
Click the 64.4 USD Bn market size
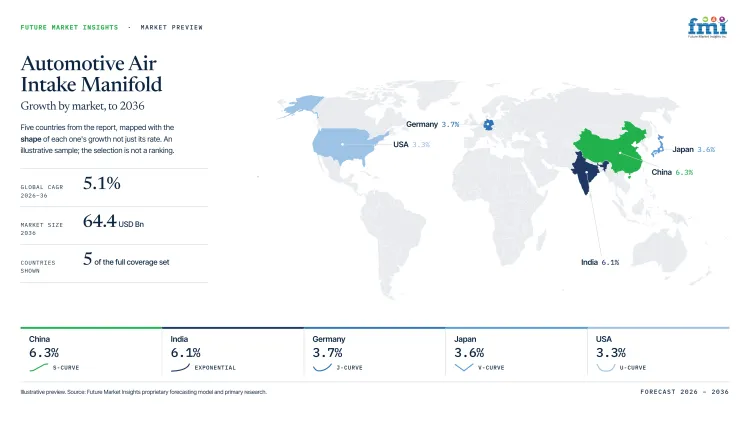pyautogui.click(x=113, y=221)
